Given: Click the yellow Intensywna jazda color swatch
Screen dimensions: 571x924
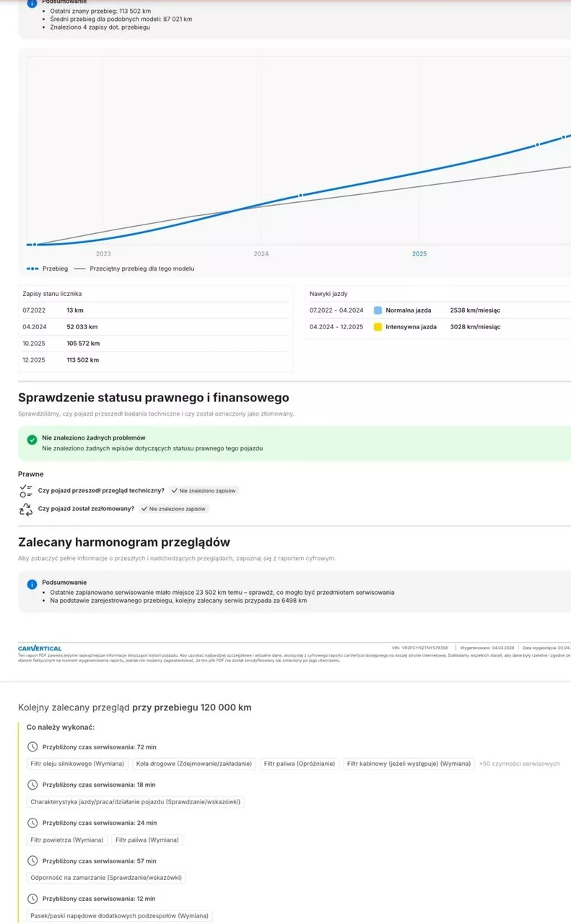Looking at the screenshot, I should click(x=378, y=327).
